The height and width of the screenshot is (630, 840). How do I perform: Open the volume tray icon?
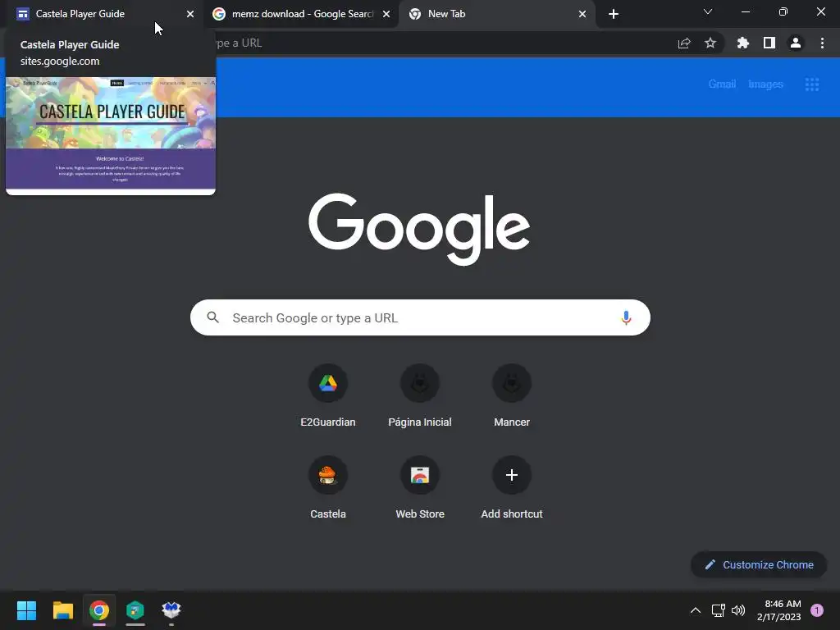[x=738, y=610]
